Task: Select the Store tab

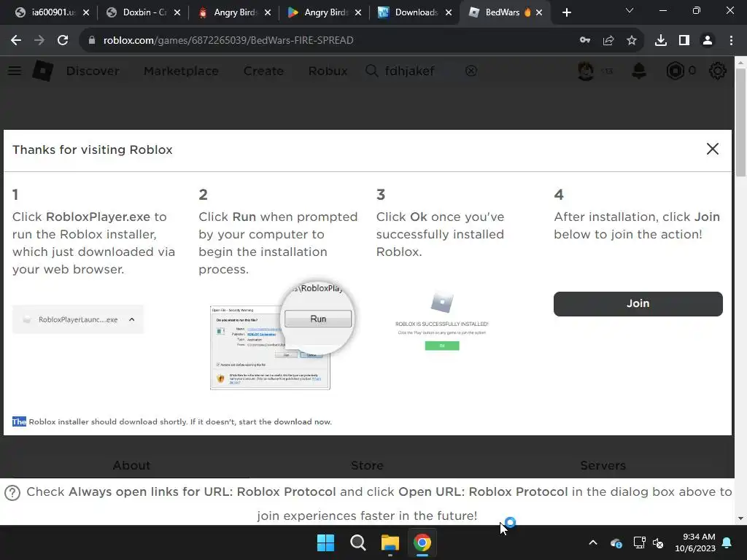Action: [368, 465]
